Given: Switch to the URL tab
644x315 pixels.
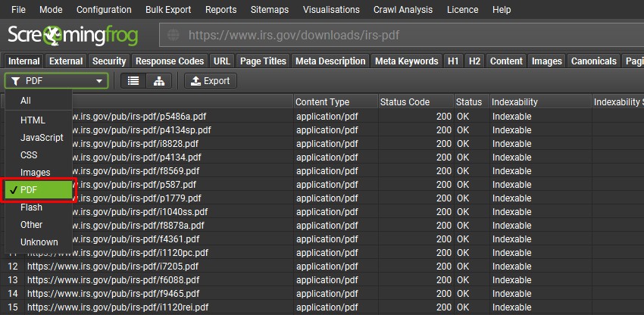Looking at the screenshot, I should coord(222,61).
